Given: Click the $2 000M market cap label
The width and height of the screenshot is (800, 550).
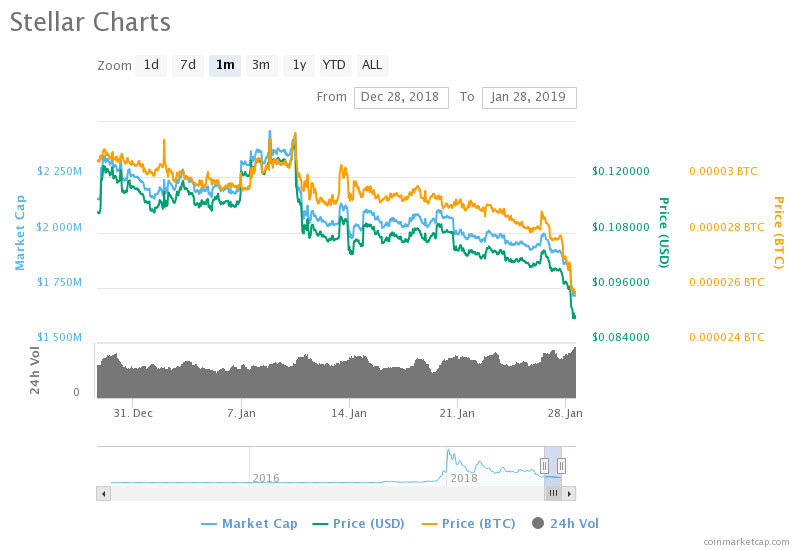Looking at the screenshot, I should (59, 227).
